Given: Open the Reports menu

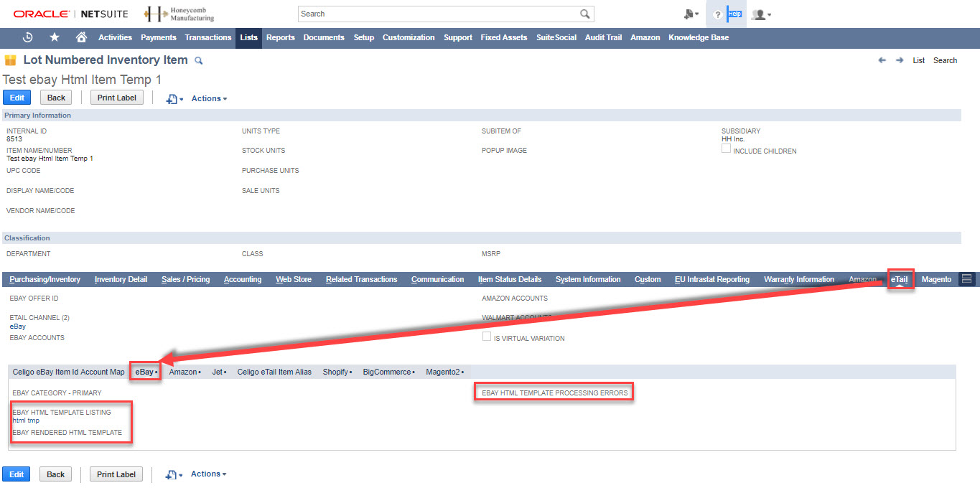Looking at the screenshot, I should (281, 37).
